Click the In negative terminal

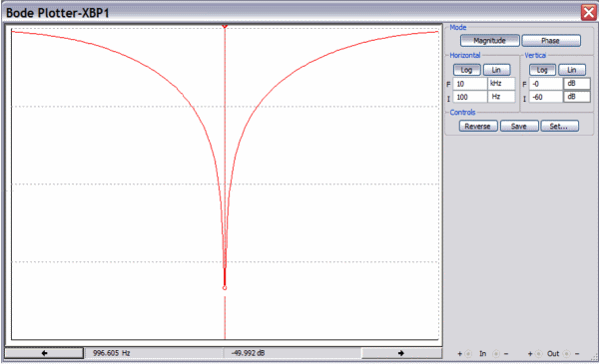click(x=495, y=354)
